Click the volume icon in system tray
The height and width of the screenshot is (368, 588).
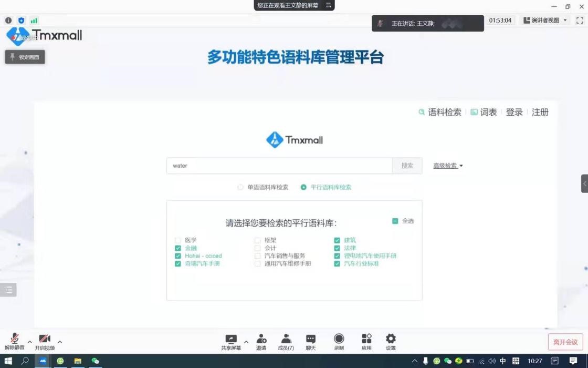click(492, 361)
